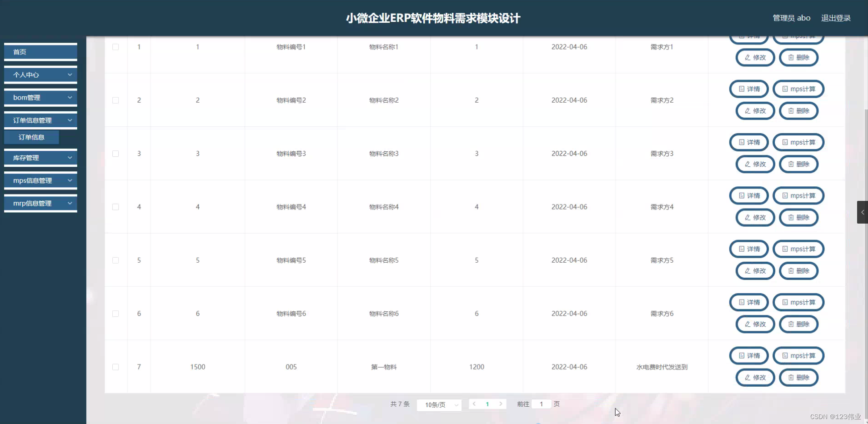
Task: Click the 详情 button on row 2
Action: point(749,89)
